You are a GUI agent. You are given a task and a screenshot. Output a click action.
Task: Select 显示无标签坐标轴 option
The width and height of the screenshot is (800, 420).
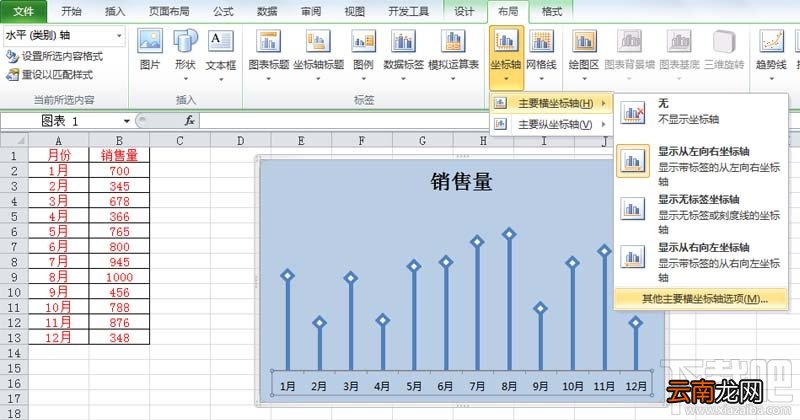click(x=700, y=213)
